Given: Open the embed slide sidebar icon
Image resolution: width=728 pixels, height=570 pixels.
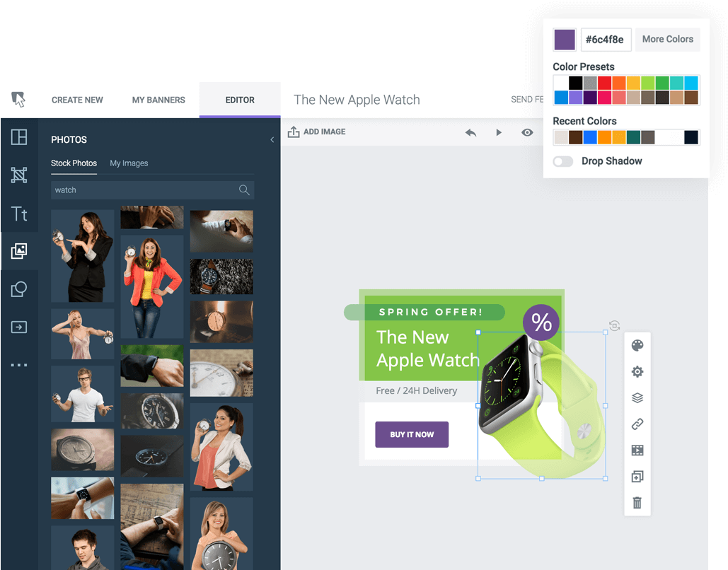Looking at the screenshot, I should 19,327.
